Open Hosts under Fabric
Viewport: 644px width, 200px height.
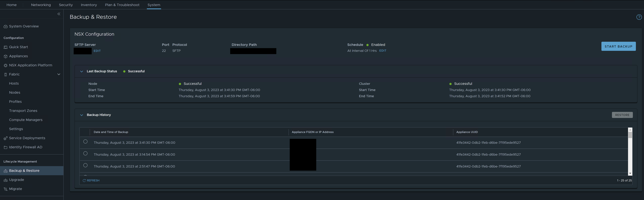14,83
